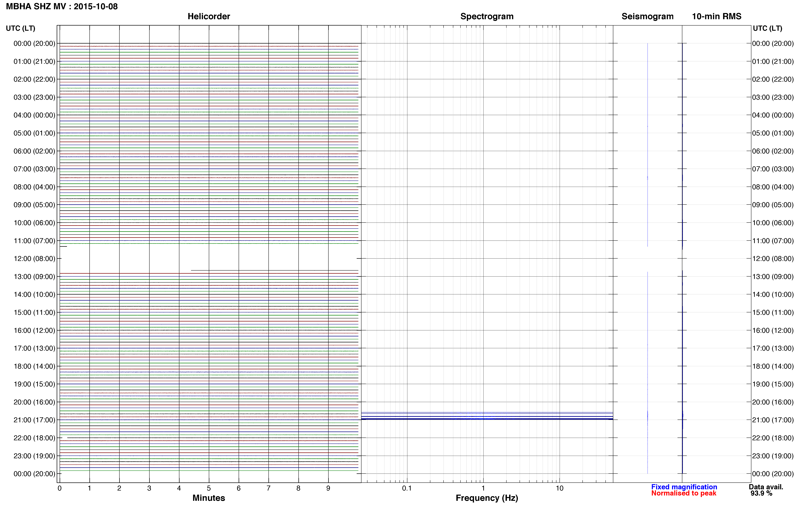The width and height of the screenshot is (812, 508).
Task: Click the left 05:00 (01:00) time label
Action: [34, 133]
